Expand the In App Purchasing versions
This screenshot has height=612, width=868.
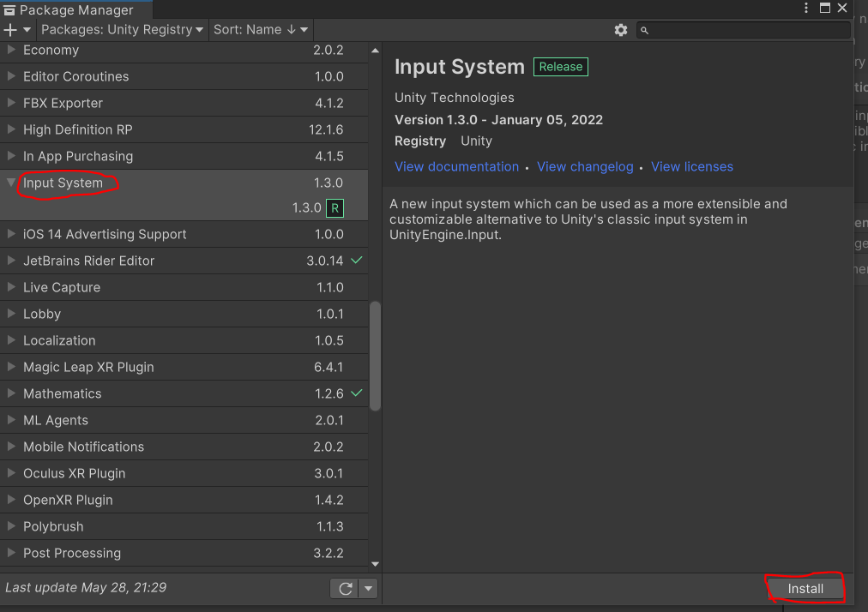coord(10,156)
